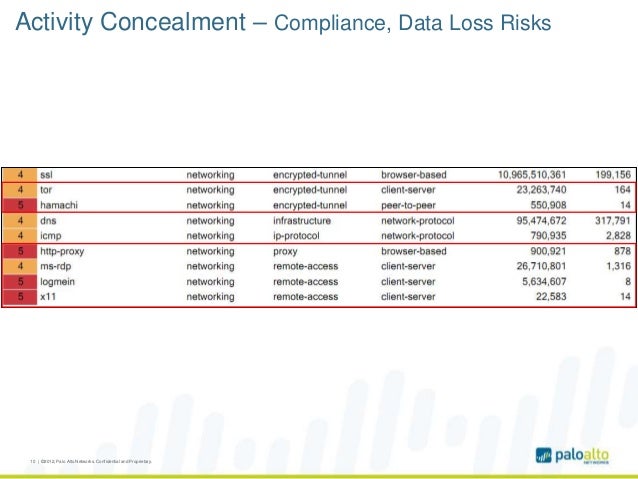Viewport: 638px width, 479px height.
Task: Click 'peer-to-peer' in hamachi row
Action: point(408,205)
